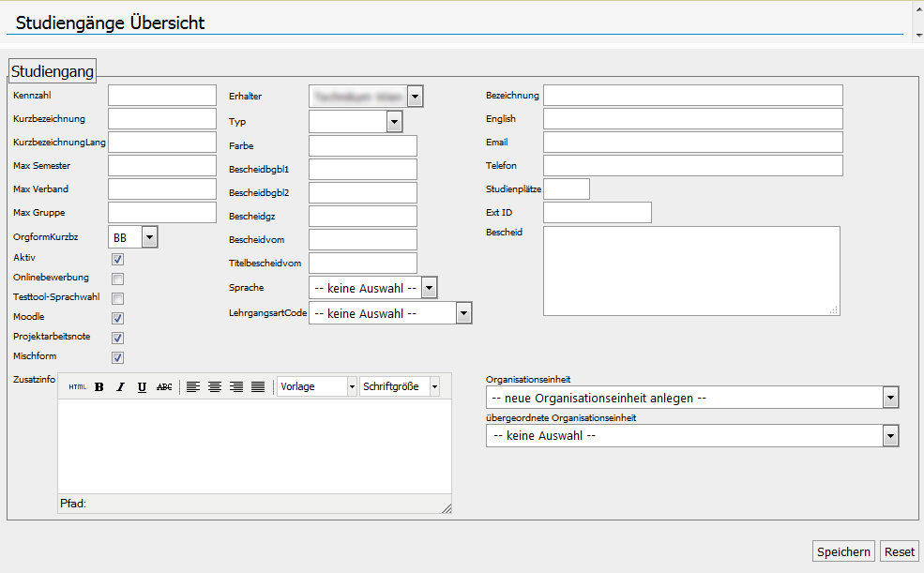Apply strikethrough formatting in the editor
This screenshot has width=924, height=573.
pyautogui.click(x=164, y=386)
